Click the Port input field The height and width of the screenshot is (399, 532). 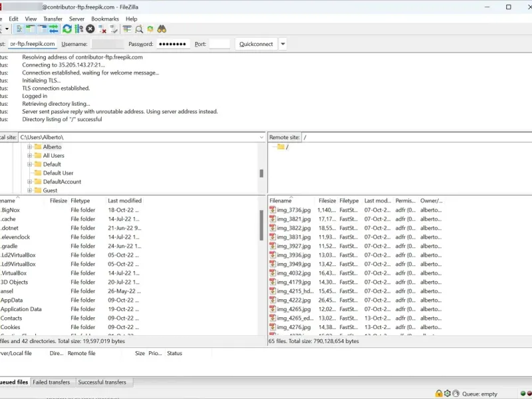219,44
